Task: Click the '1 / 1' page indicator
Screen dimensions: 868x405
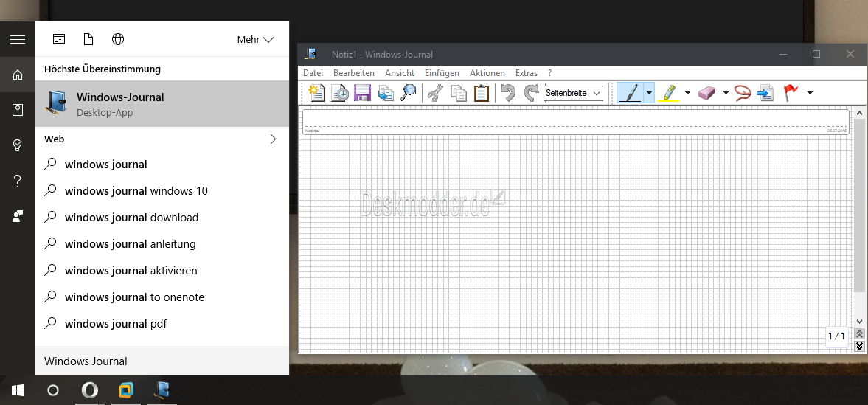Action: click(x=836, y=336)
